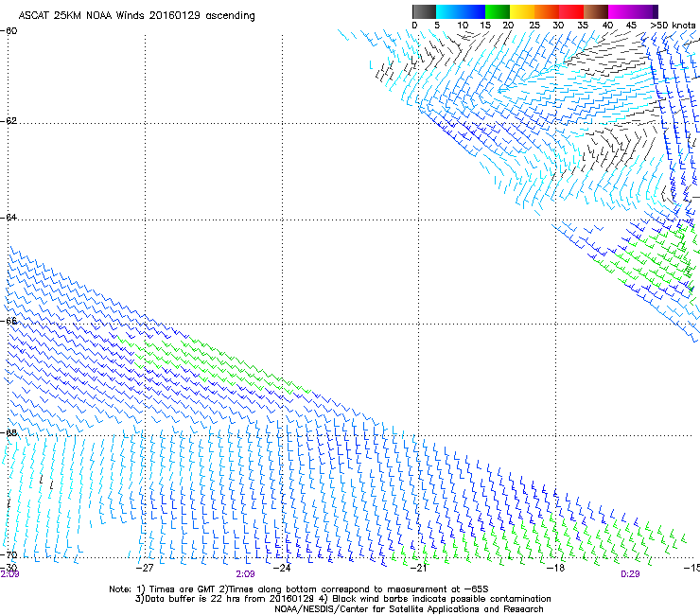Pick the cyan-to-blue 5-15 knots color bar segment
700x615 pixels.
point(461,11)
